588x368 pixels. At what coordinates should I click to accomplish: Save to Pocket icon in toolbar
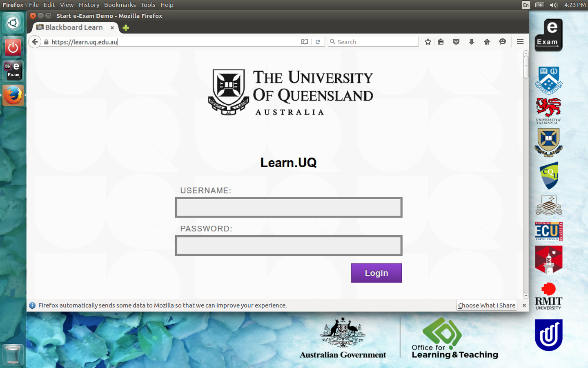[x=456, y=42]
